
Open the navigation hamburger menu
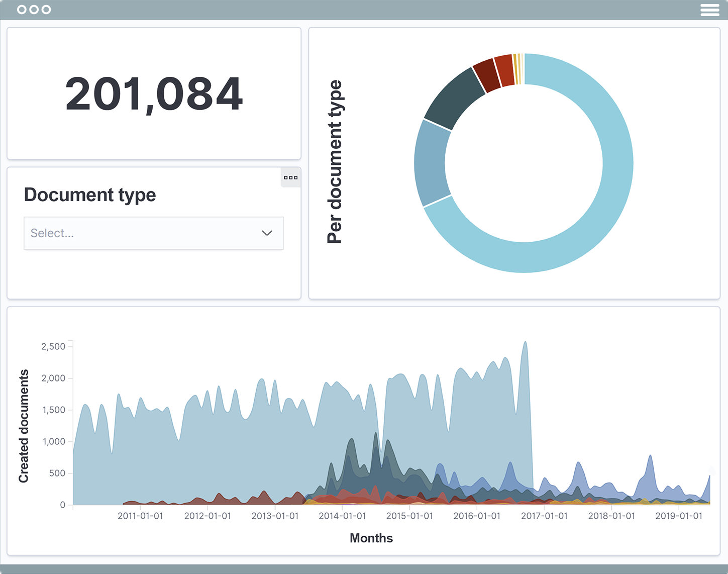[710, 10]
